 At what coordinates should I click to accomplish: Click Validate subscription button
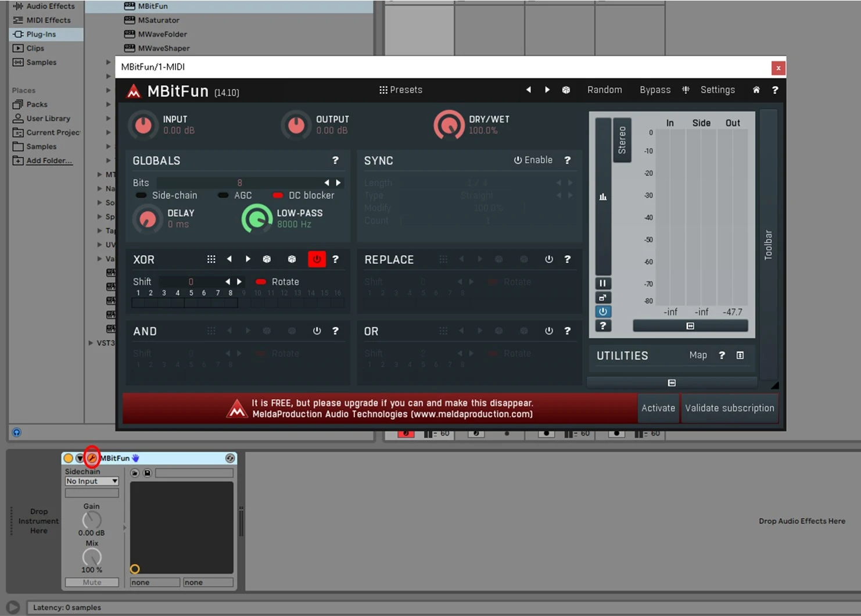729,408
